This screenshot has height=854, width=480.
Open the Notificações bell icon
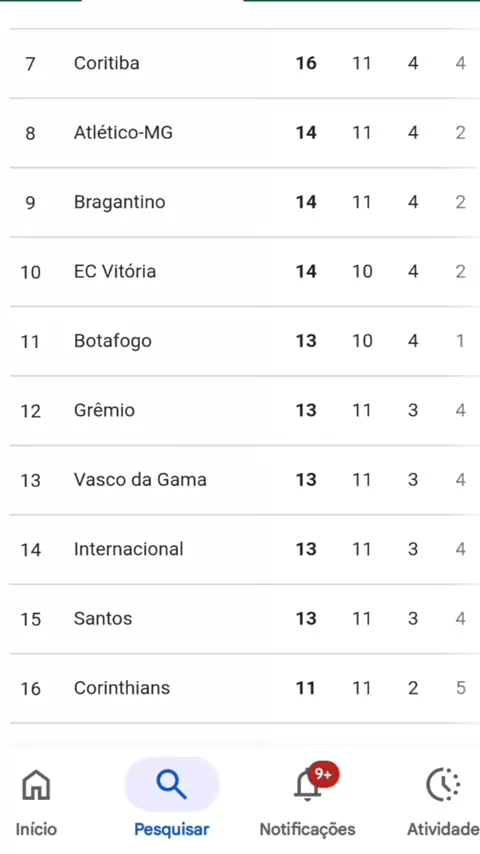pos(307,786)
